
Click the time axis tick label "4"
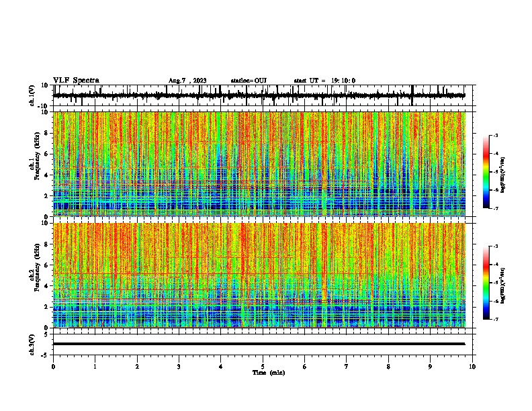pyautogui.click(x=221, y=367)
